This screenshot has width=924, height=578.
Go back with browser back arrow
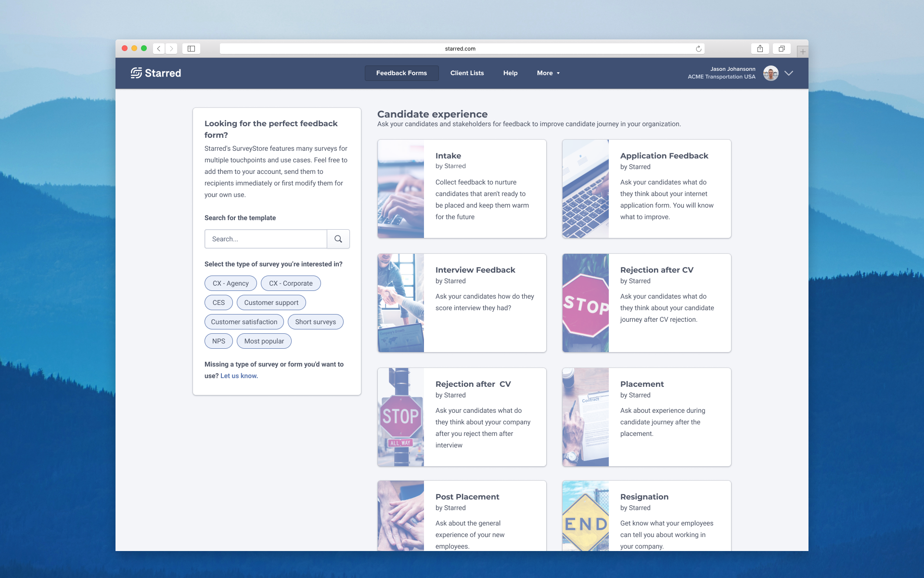[x=159, y=49]
